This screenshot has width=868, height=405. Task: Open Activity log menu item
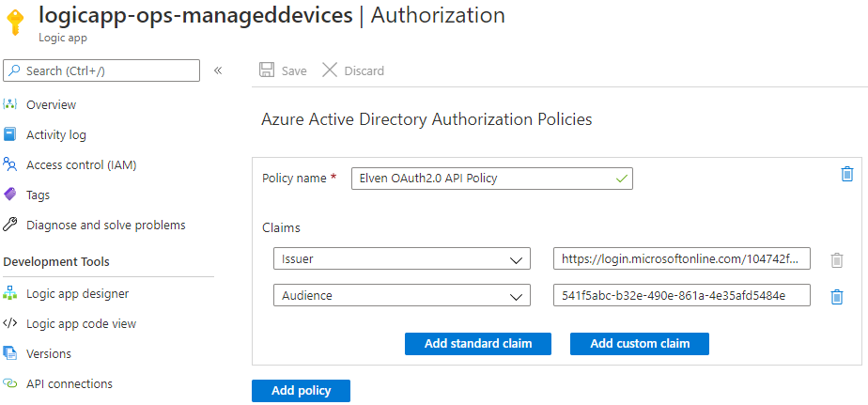(56, 134)
